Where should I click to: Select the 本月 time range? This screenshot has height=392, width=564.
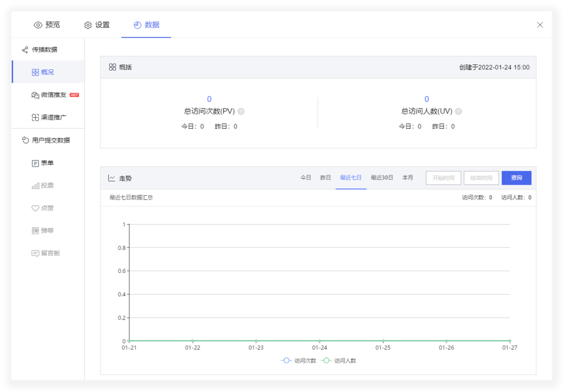tap(408, 178)
